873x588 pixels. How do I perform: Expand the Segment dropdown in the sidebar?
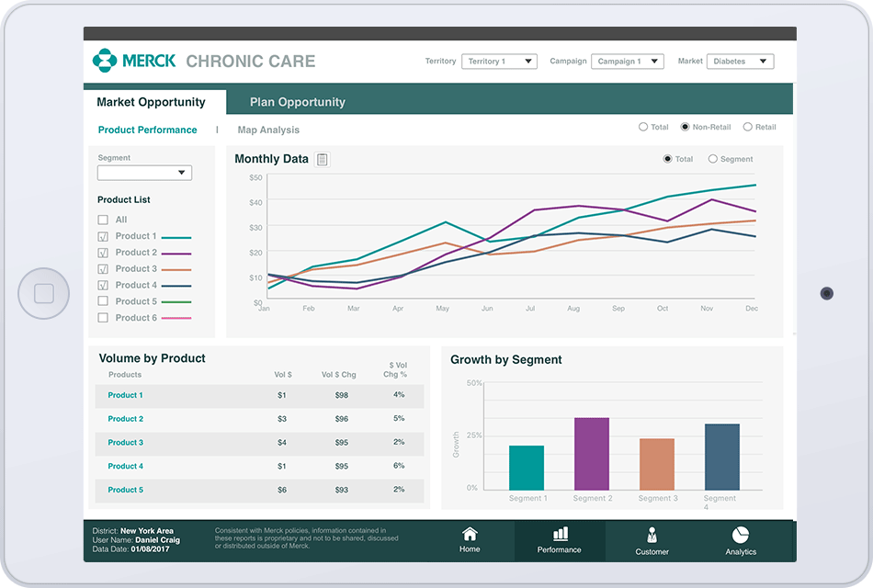[144, 173]
